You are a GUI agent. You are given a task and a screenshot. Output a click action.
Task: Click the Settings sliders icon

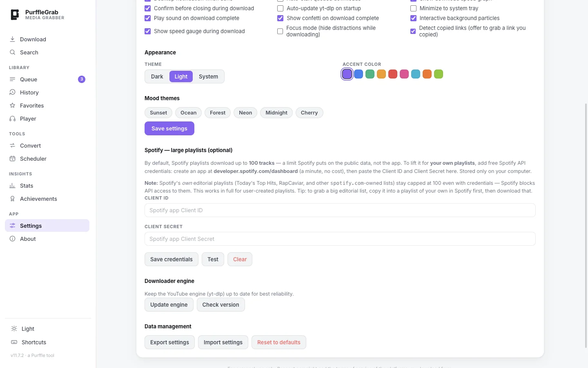point(13,226)
